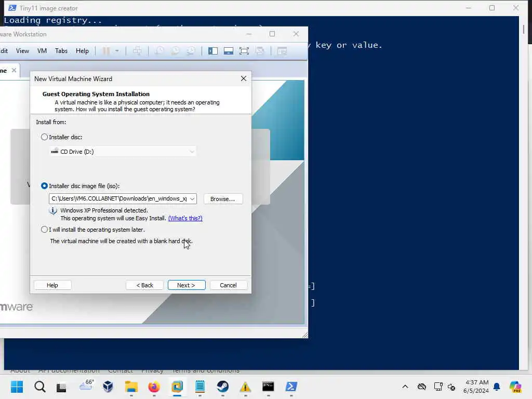Proceed with the Next > button
Image resolution: width=532 pixels, height=399 pixels.
187,285
